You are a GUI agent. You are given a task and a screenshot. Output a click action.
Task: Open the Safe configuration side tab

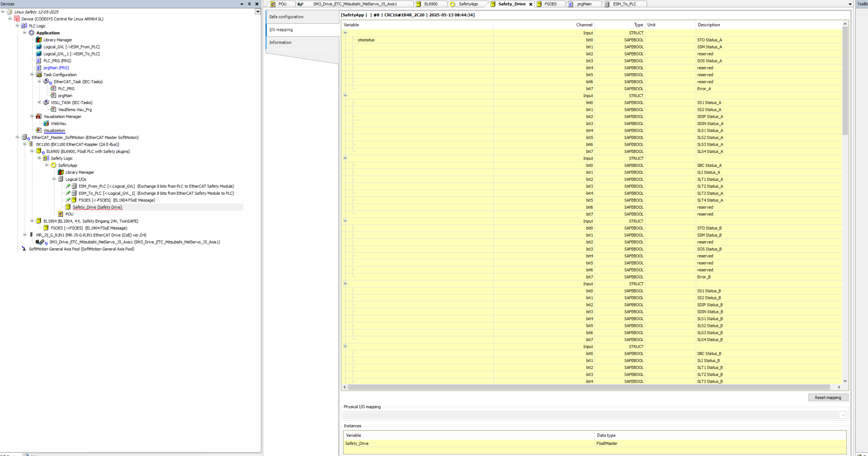(x=286, y=17)
